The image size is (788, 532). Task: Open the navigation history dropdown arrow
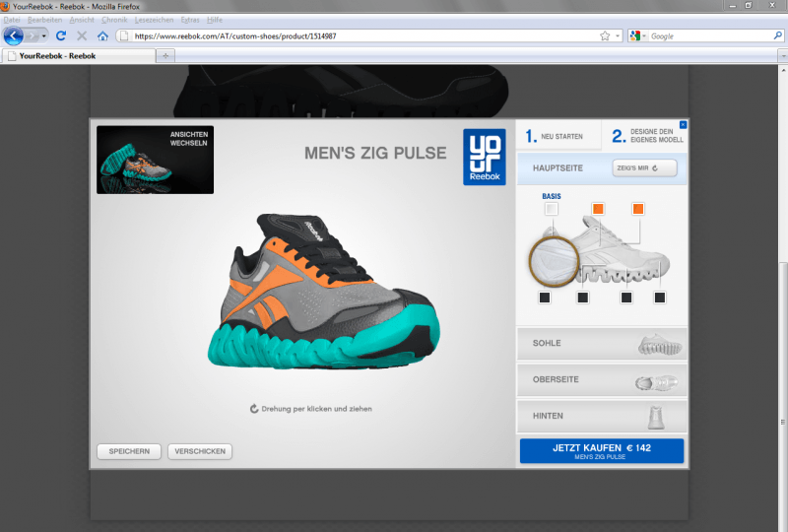[x=44, y=36]
